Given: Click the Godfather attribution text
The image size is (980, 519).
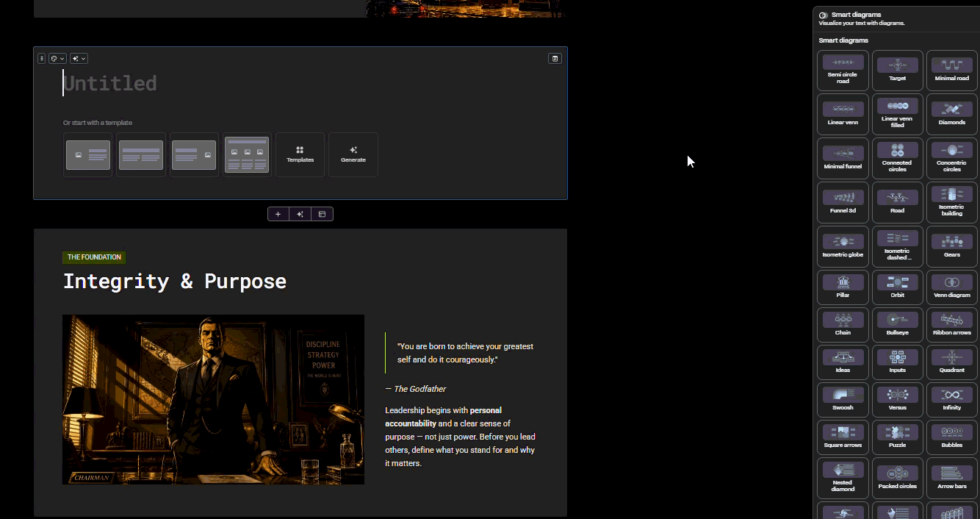Looking at the screenshot, I should click(416, 389).
